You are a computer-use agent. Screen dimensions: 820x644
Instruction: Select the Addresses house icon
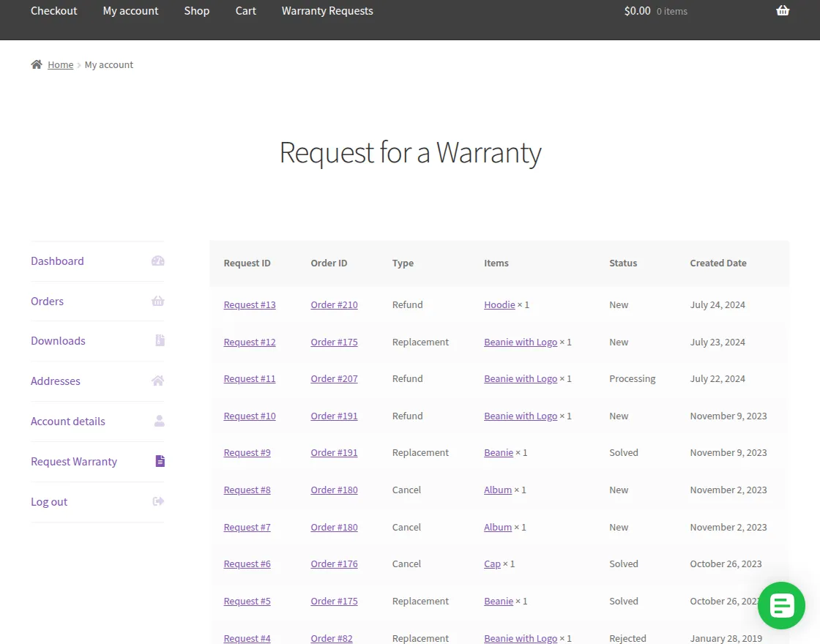point(157,381)
